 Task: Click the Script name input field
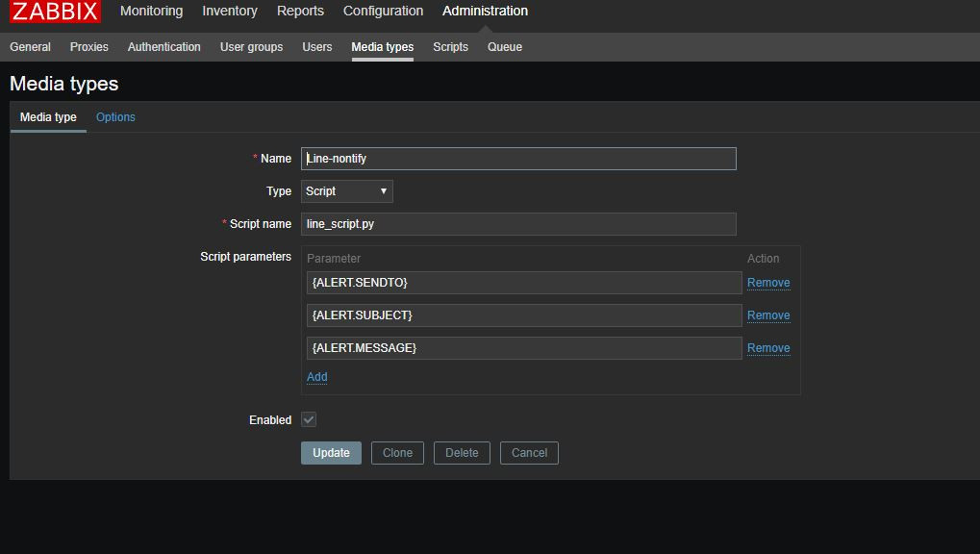pyautogui.click(x=518, y=224)
